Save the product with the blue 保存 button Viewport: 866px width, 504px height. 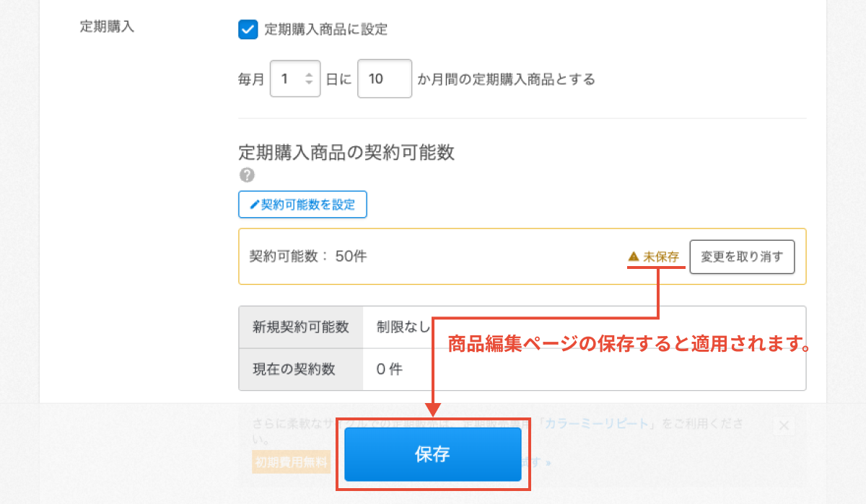[433, 456]
